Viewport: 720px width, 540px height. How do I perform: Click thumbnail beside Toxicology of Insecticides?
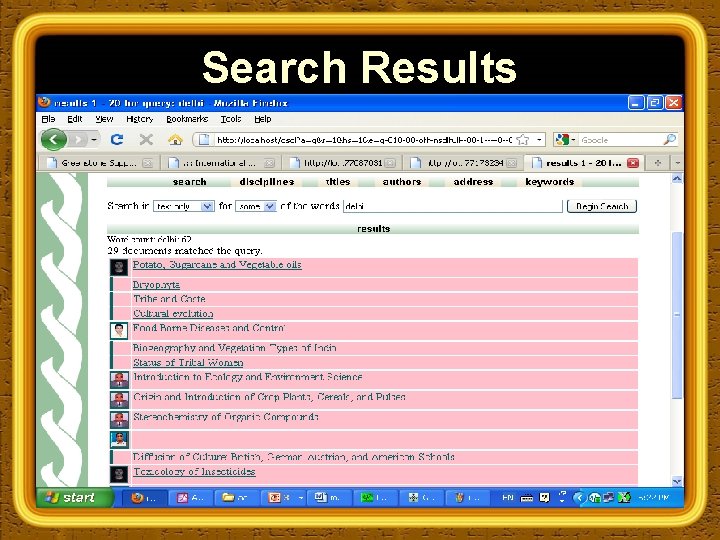click(119, 474)
